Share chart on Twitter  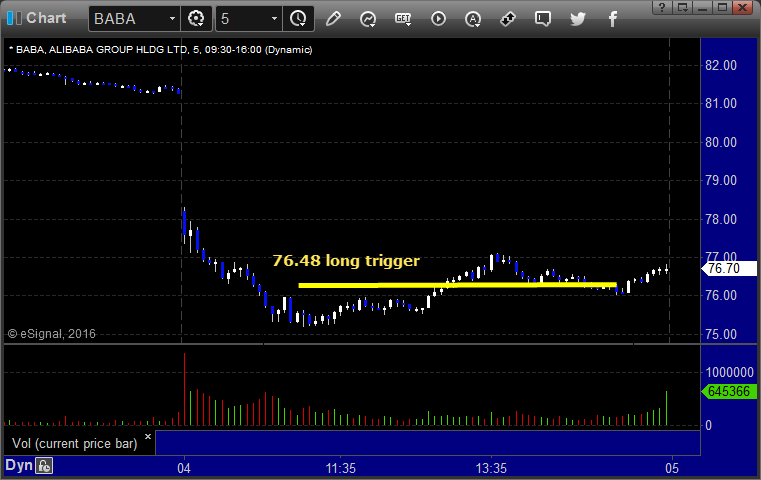(x=578, y=19)
